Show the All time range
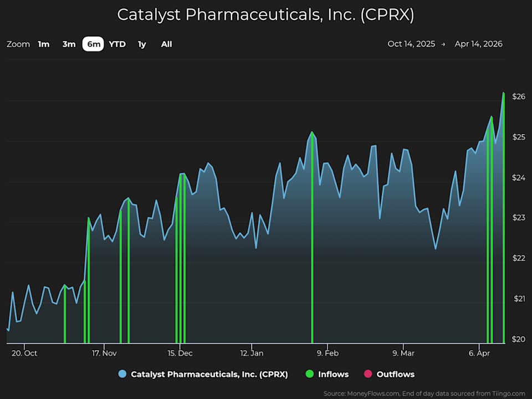 click(x=166, y=44)
